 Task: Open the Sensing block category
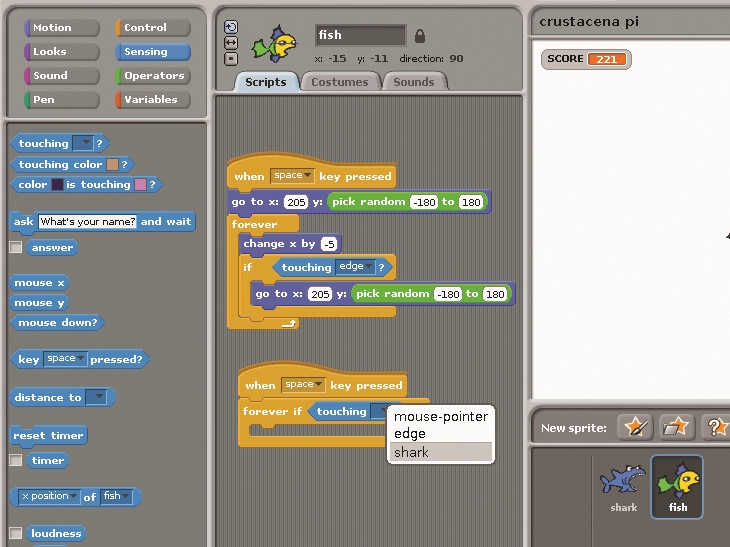[x=153, y=52]
